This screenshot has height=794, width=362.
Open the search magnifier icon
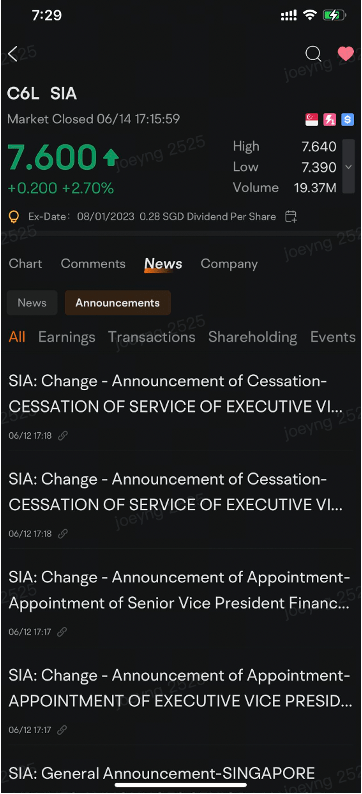[313, 54]
